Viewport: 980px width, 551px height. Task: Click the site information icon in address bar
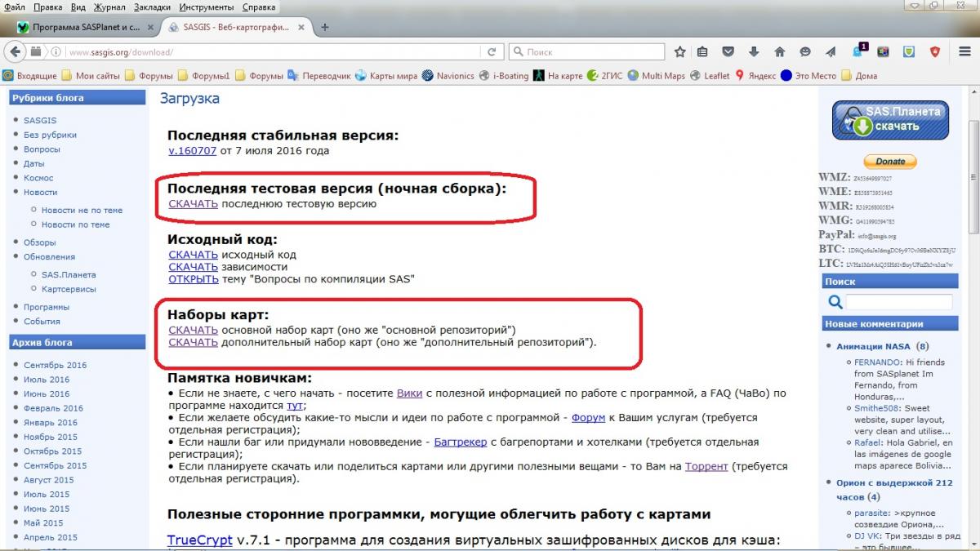point(56,51)
